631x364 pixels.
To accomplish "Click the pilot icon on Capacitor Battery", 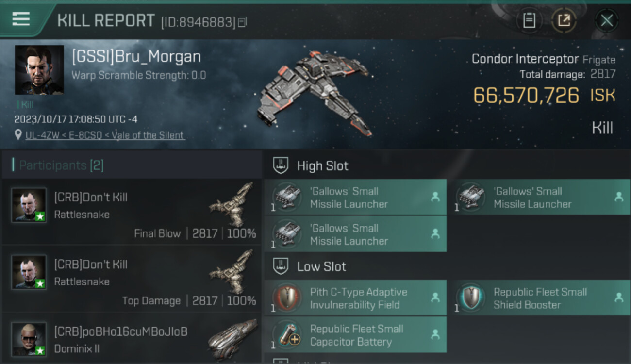I will pyautogui.click(x=435, y=334).
